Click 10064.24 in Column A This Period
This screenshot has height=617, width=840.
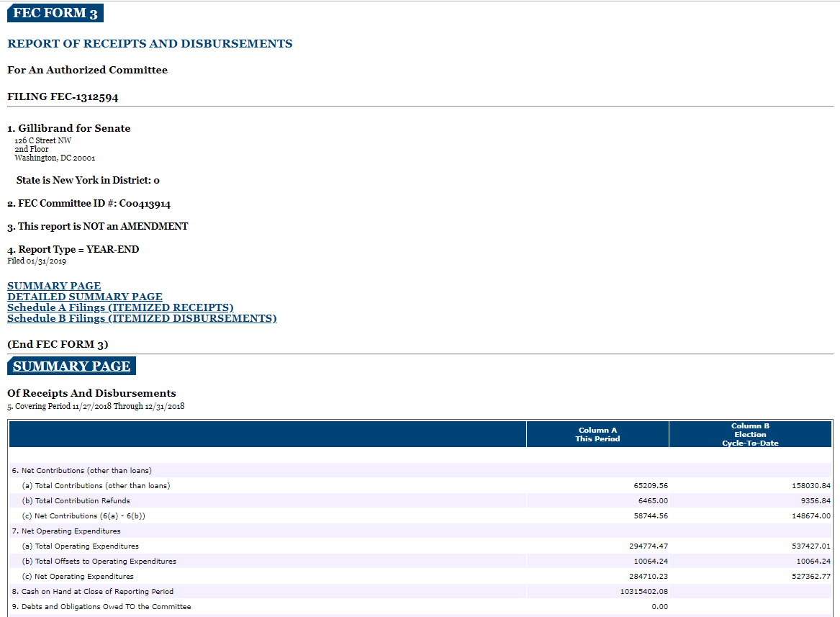pyautogui.click(x=651, y=562)
